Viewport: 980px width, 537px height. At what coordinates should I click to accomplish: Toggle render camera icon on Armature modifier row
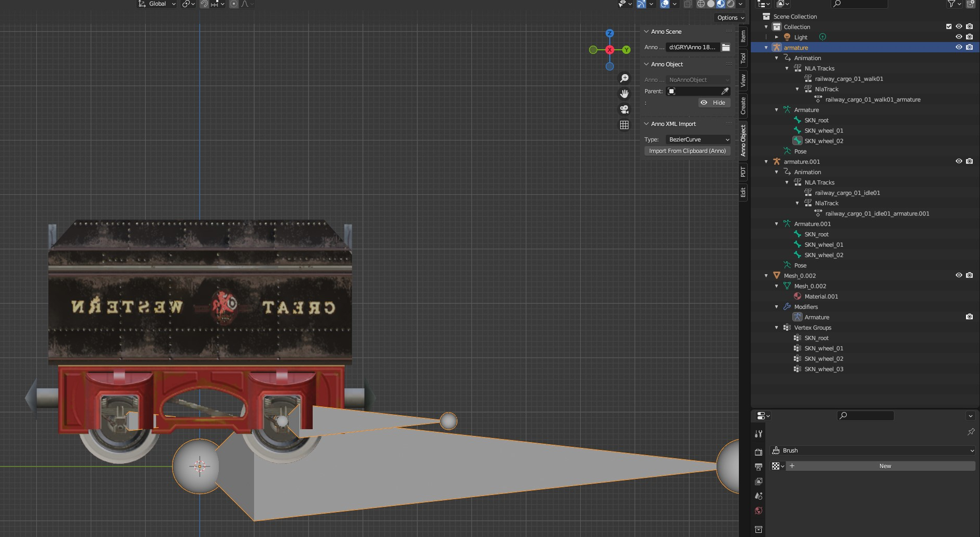(969, 317)
